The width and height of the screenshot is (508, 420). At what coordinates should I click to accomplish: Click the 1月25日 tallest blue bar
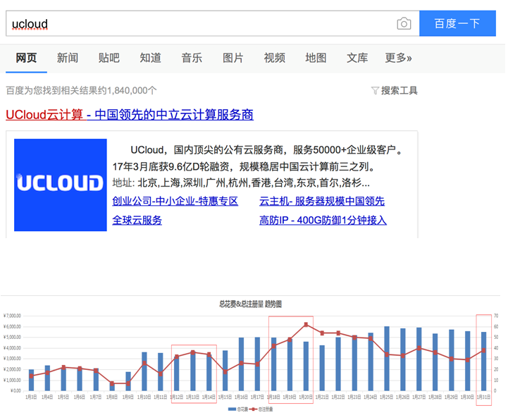(387, 359)
